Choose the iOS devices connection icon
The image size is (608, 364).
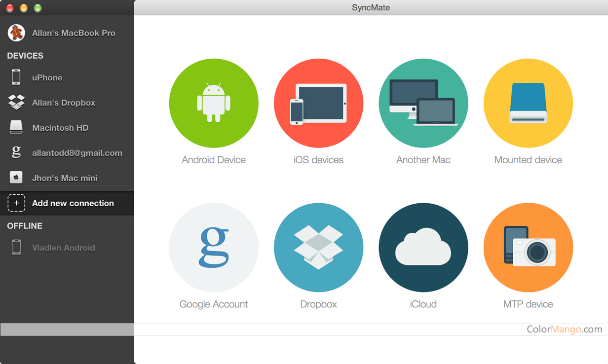(x=319, y=103)
